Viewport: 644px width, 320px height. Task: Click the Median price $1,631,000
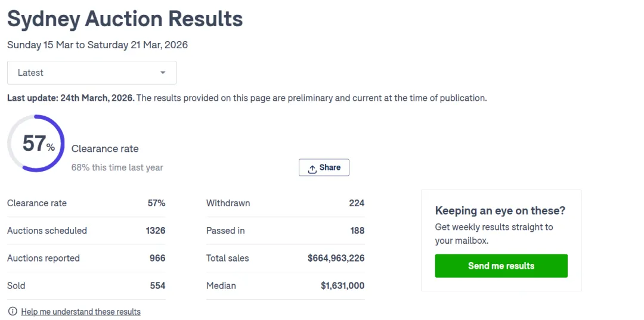pyautogui.click(x=342, y=285)
